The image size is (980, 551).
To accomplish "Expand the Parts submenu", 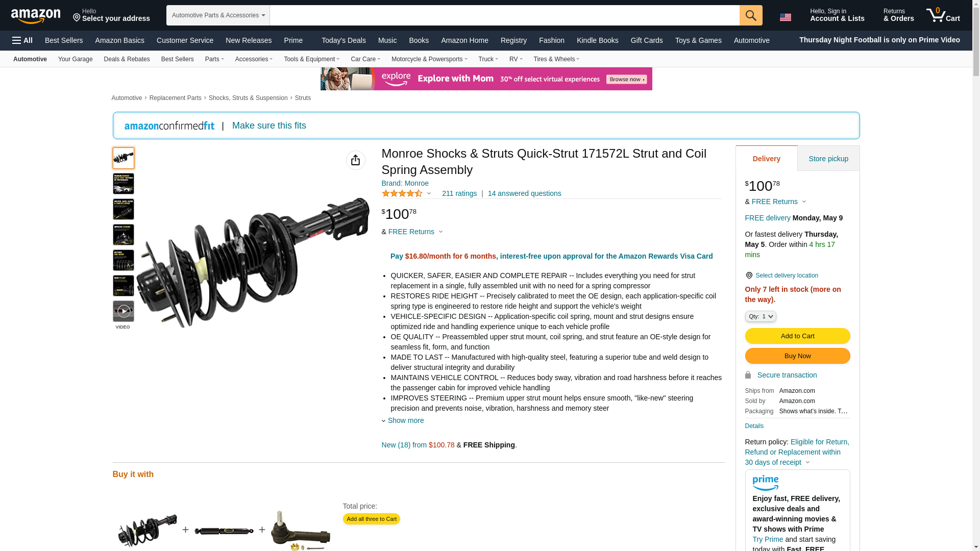I will click(214, 59).
